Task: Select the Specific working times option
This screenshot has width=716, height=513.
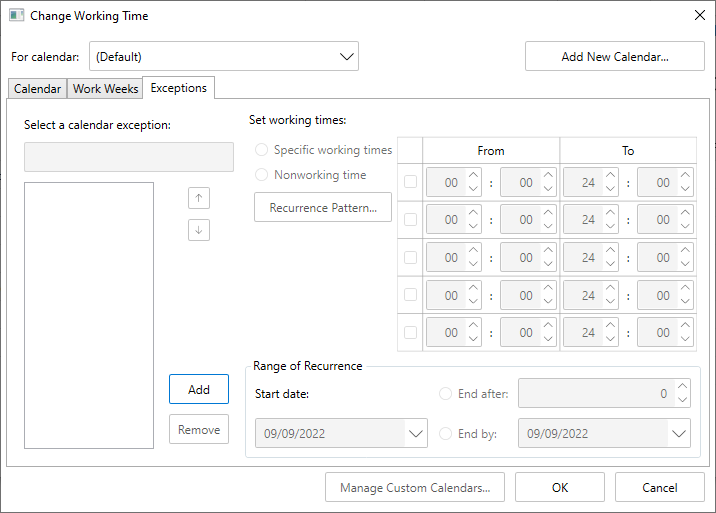Action: pyautogui.click(x=262, y=150)
